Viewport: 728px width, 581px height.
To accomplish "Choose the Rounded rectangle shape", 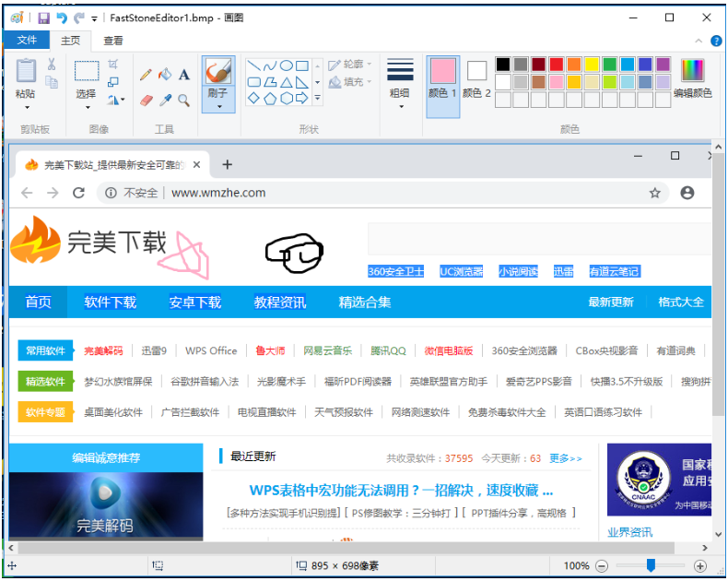I will (x=253, y=82).
